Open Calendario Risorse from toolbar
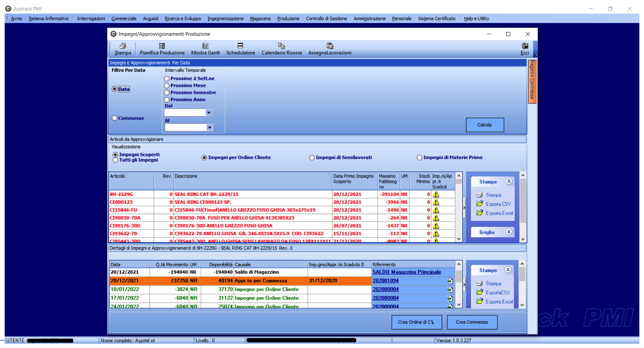644x348 pixels. [x=281, y=49]
